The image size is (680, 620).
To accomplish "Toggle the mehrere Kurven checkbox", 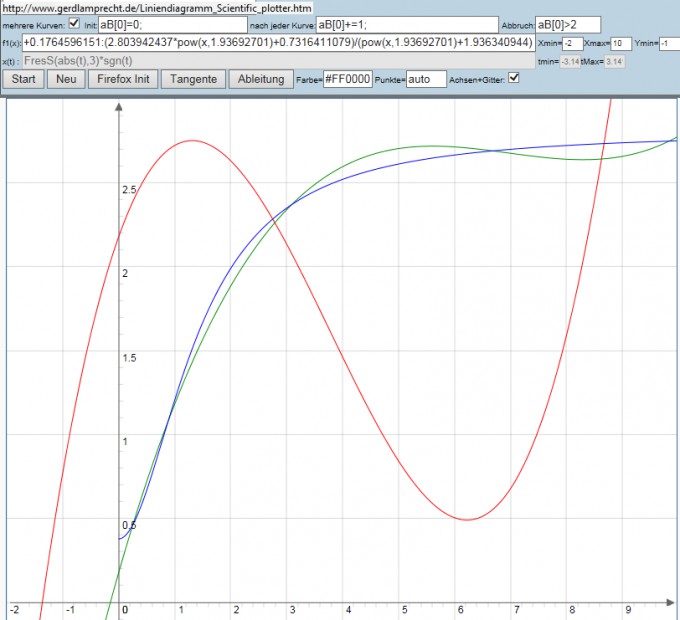I will tap(74, 25).
